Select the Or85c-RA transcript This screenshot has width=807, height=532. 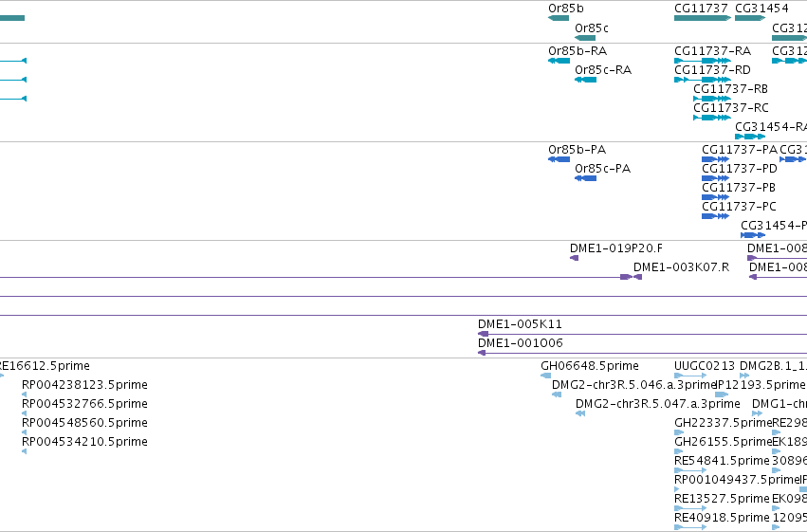click(x=586, y=80)
